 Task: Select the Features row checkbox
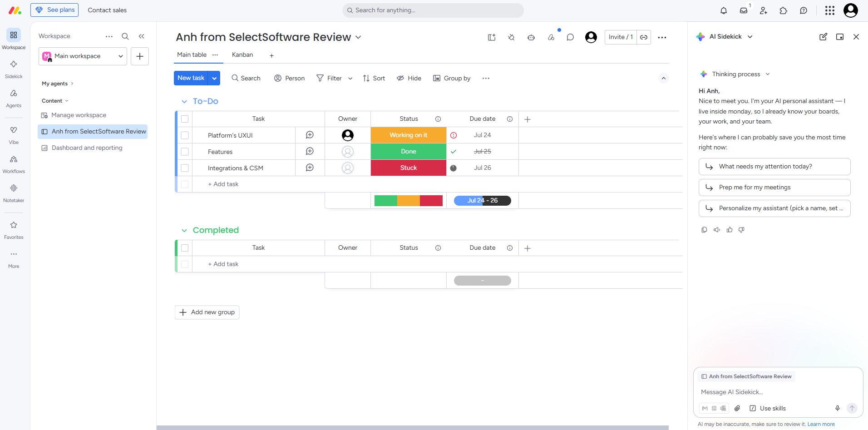(x=185, y=152)
